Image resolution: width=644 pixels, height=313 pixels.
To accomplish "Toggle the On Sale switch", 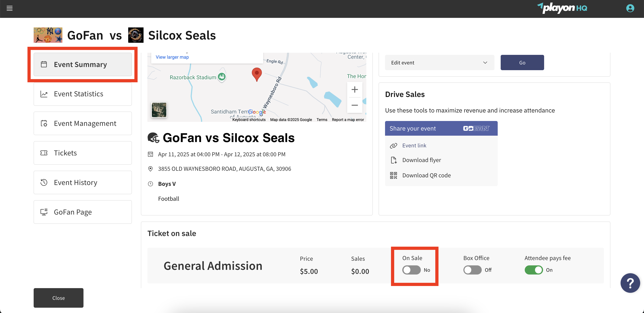I will tap(411, 270).
